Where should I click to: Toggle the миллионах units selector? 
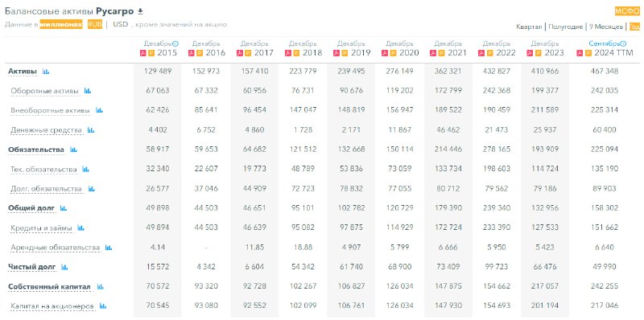pyautogui.click(x=61, y=24)
